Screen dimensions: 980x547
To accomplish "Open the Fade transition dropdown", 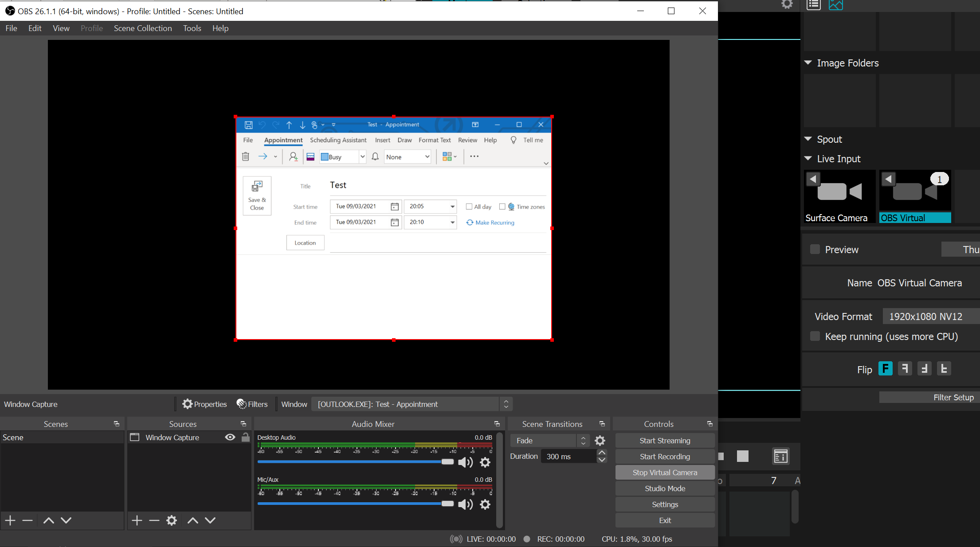I will pos(550,441).
